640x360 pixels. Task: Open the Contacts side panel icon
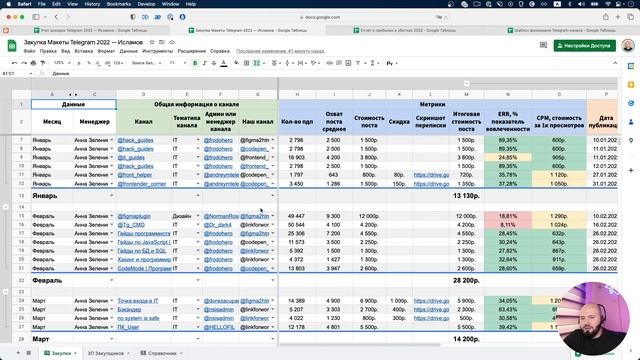(631, 122)
